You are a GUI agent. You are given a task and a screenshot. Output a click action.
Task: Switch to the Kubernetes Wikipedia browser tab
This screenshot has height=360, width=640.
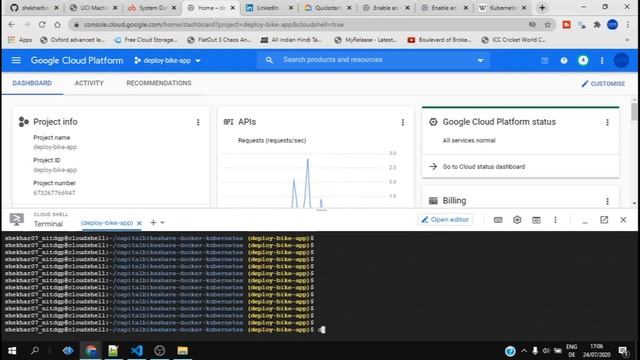click(503, 8)
